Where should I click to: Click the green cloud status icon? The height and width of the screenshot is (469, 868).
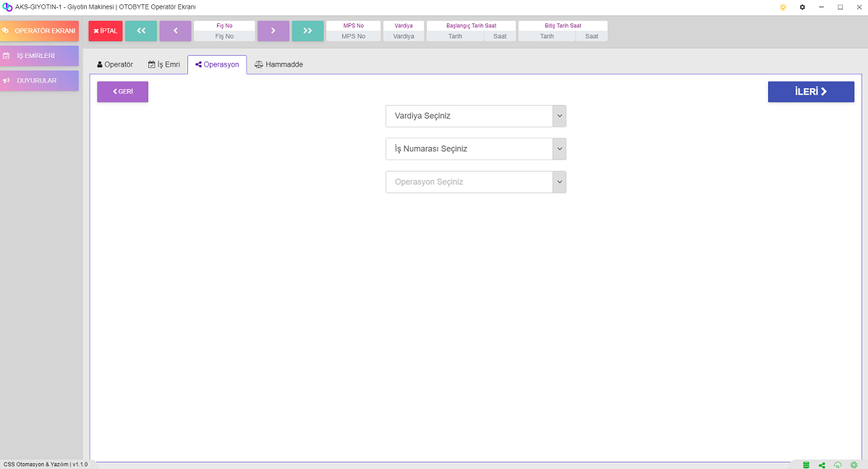838,465
